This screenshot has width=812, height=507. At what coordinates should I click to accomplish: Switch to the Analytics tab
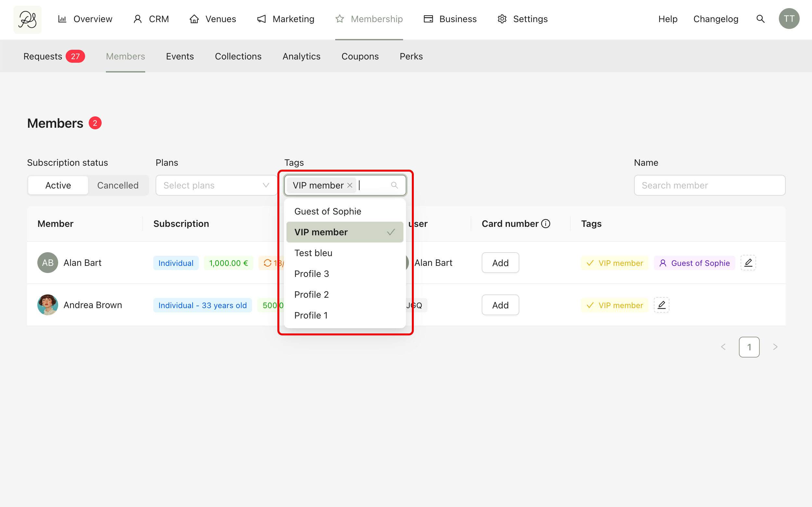(x=301, y=56)
